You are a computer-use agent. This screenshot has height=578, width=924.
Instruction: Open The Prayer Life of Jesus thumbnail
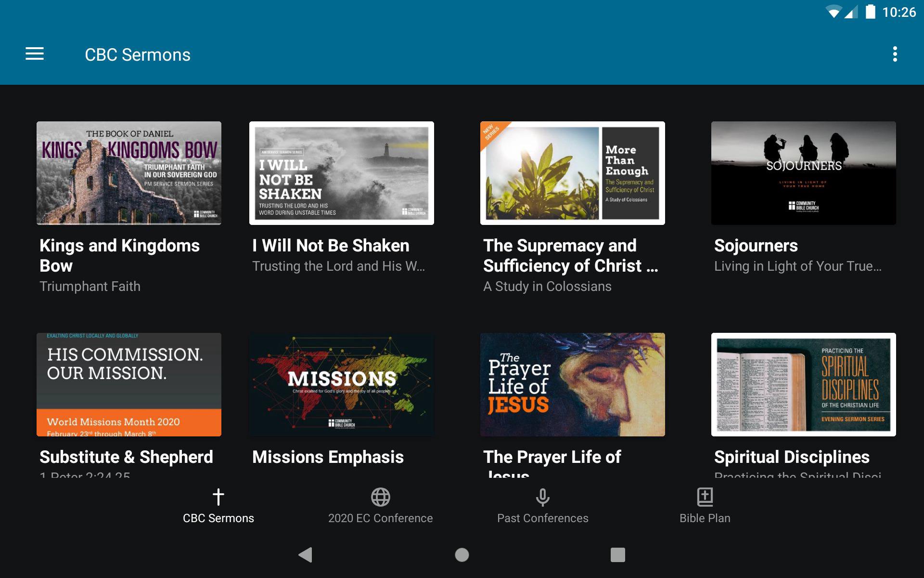[573, 384]
